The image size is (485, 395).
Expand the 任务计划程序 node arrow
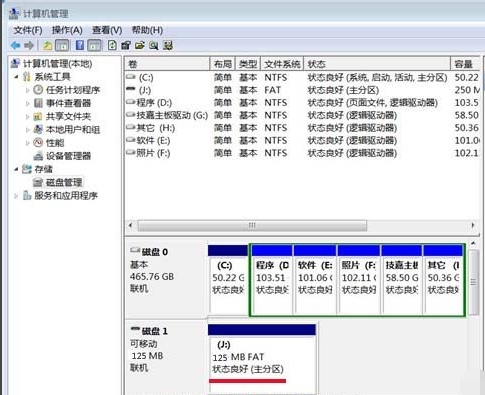click(27, 90)
